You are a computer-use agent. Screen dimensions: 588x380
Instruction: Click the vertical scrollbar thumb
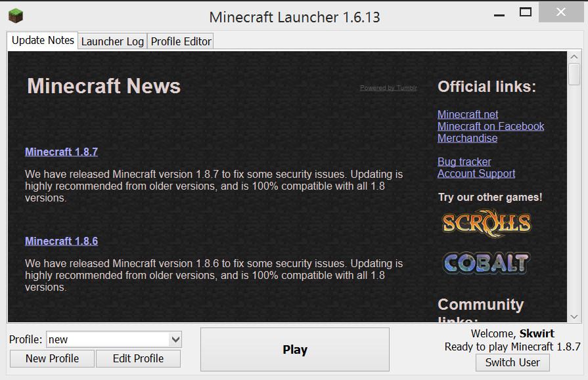click(x=574, y=74)
